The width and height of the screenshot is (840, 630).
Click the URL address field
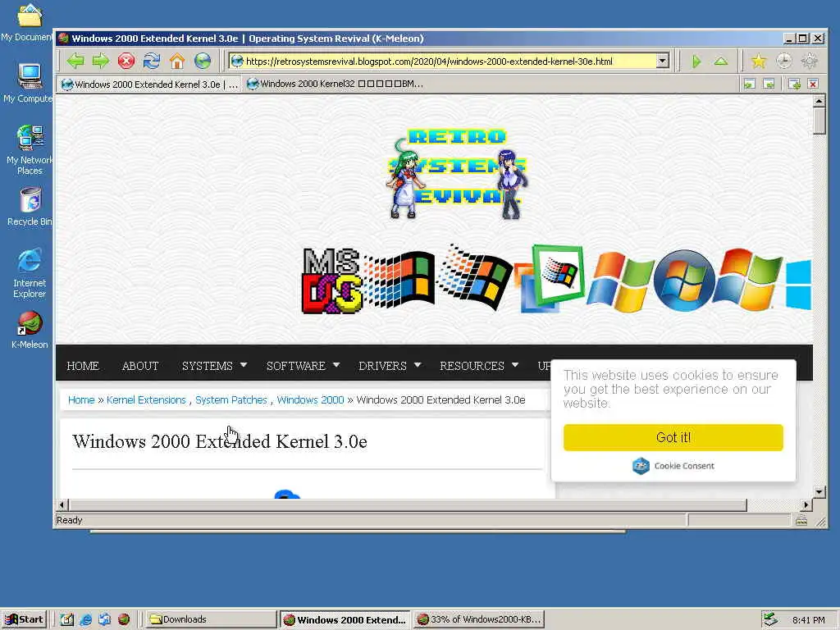tap(450, 61)
